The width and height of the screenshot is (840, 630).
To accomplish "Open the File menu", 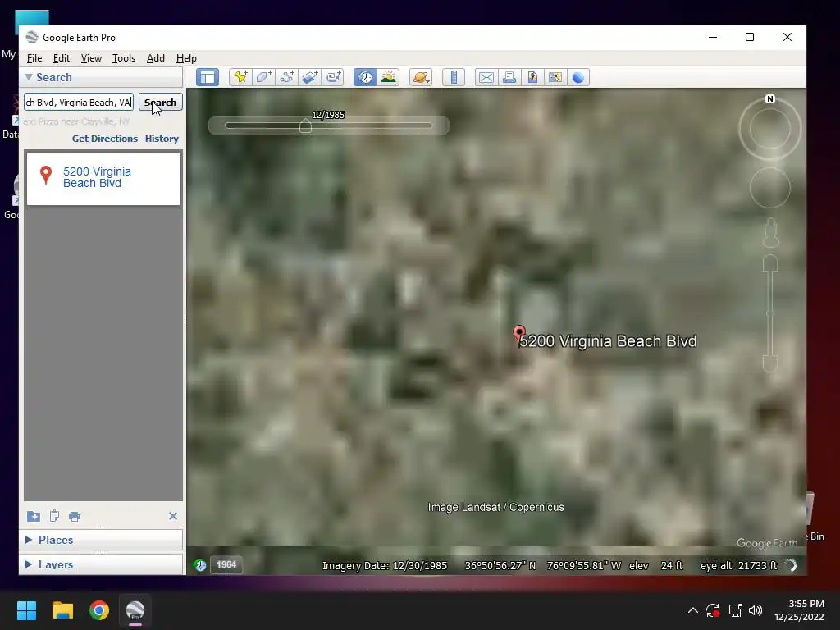I will click(34, 58).
